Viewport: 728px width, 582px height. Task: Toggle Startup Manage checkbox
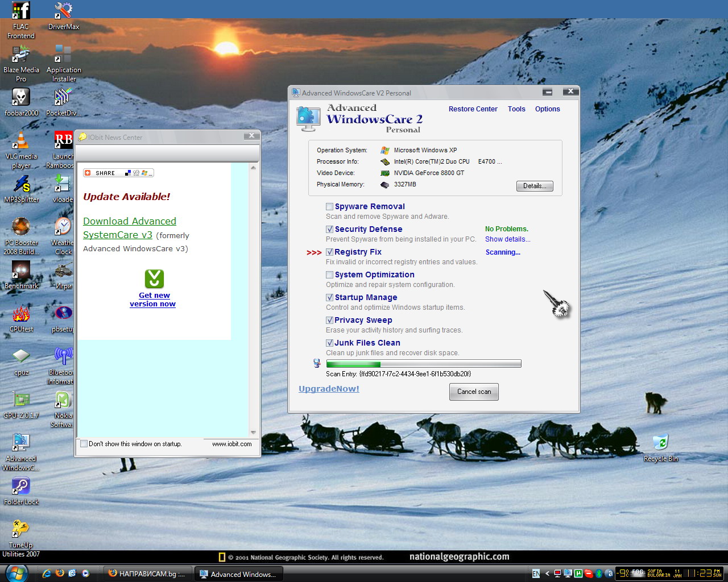(329, 297)
